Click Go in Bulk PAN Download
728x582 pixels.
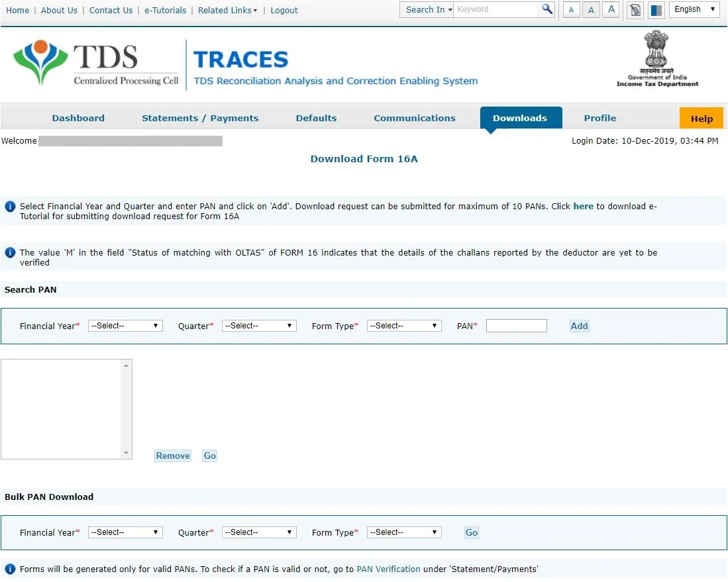pos(471,533)
